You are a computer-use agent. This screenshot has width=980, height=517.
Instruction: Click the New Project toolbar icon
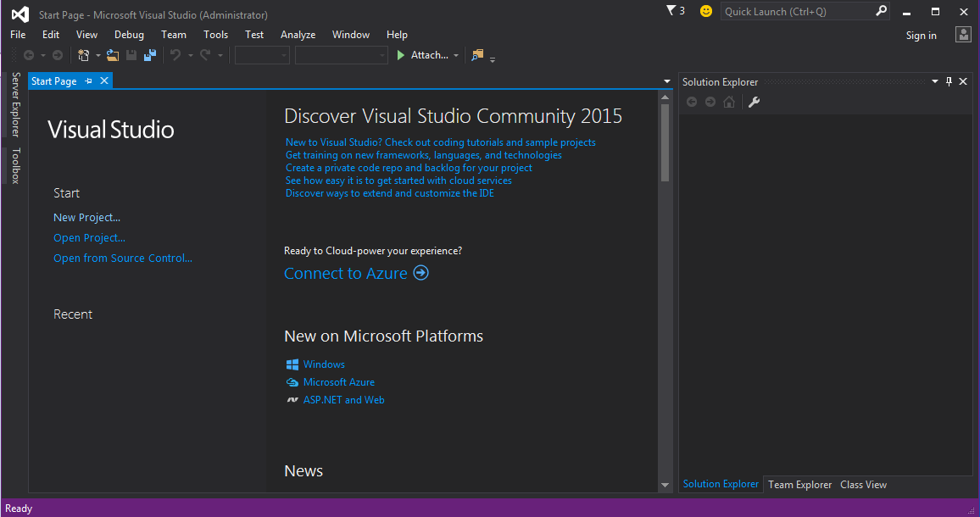(x=83, y=55)
